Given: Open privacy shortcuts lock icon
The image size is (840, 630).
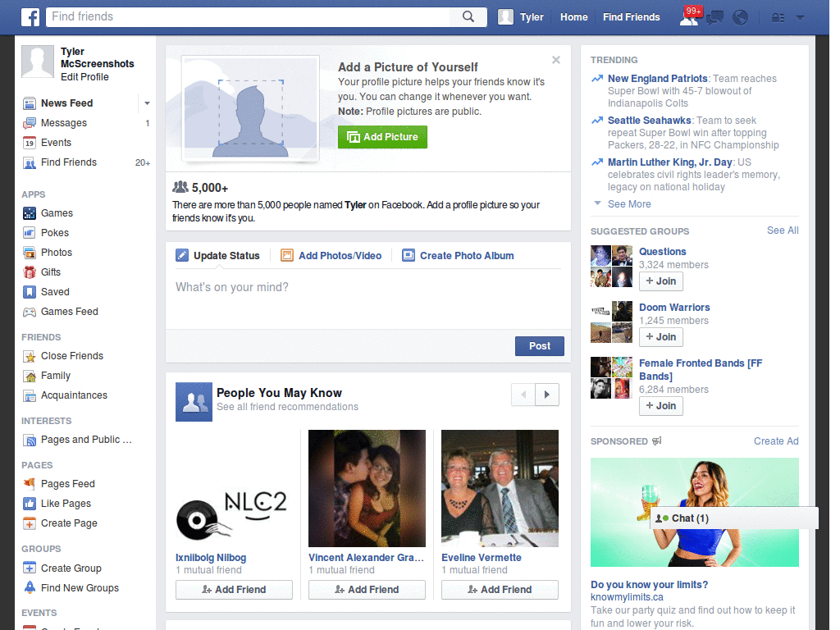Looking at the screenshot, I should coord(778,18).
